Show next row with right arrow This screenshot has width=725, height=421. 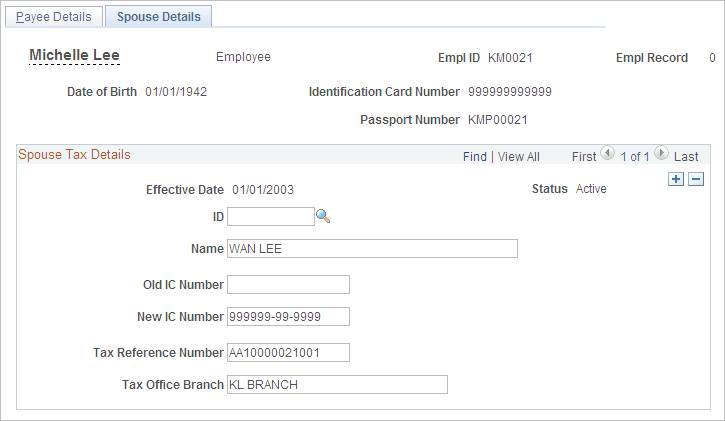pos(662,153)
